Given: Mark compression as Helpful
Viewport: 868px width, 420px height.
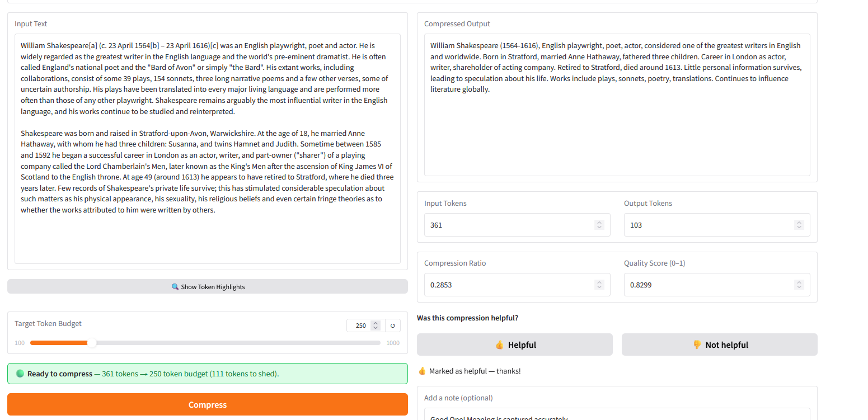Looking at the screenshot, I should click(x=514, y=345).
